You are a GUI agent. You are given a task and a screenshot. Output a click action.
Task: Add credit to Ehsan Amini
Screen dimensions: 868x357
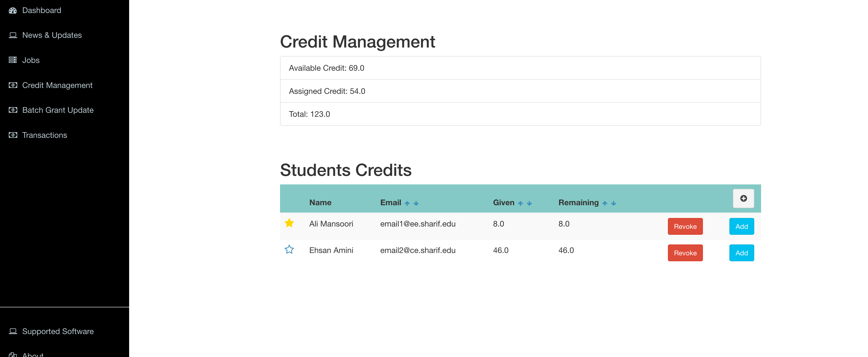pos(742,253)
